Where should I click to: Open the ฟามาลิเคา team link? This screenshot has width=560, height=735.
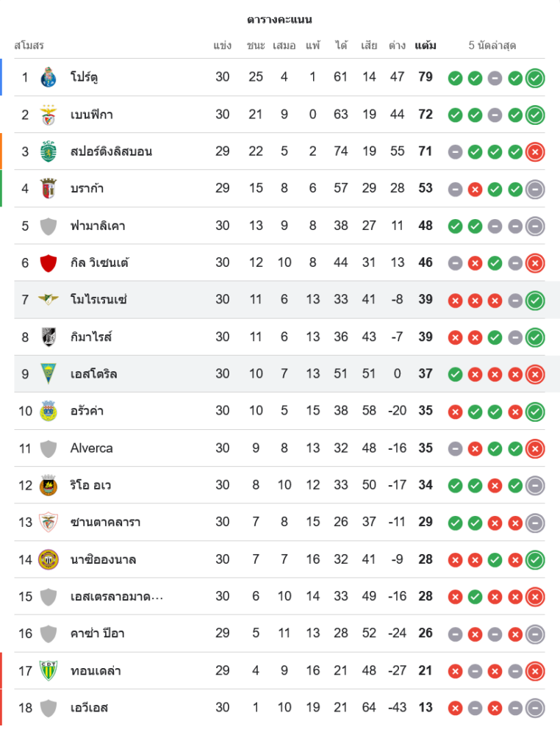click(98, 226)
